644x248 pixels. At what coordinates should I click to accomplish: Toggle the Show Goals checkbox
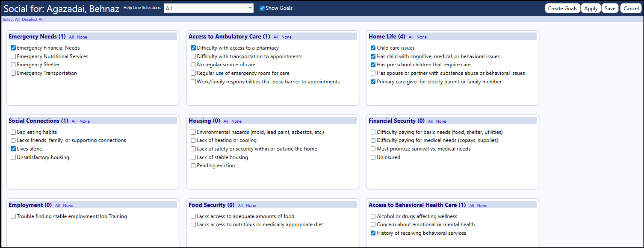pos(262,8)
